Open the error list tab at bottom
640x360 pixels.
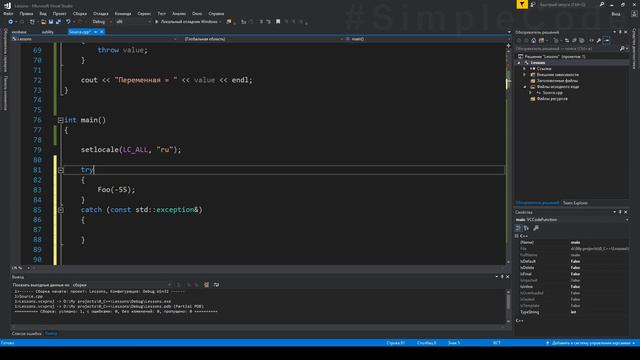[x=27, y=333]
